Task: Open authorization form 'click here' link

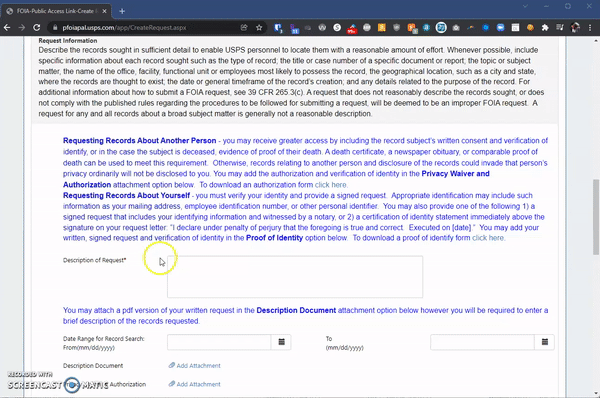Action: coord(331,185)
